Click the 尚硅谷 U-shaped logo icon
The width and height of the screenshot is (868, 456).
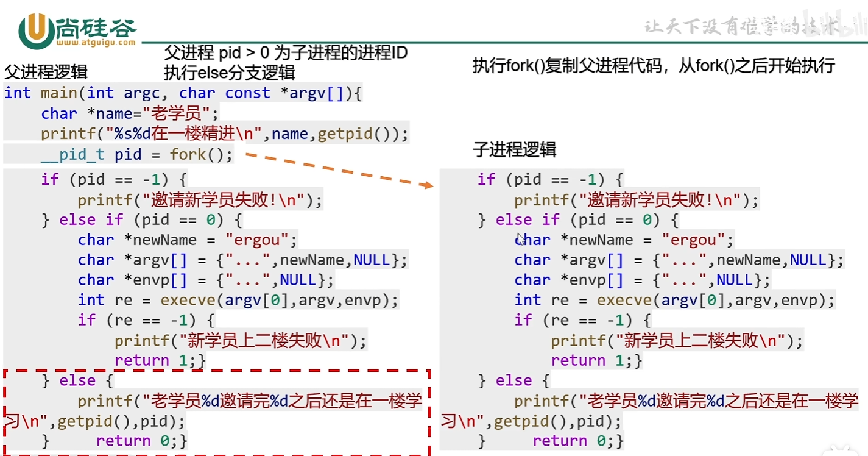35,30
